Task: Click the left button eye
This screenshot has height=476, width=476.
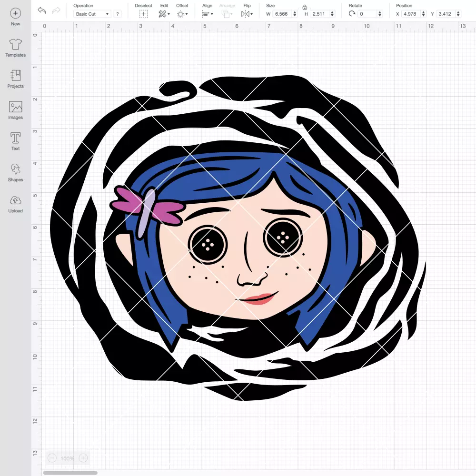Action: pos(208,244)
